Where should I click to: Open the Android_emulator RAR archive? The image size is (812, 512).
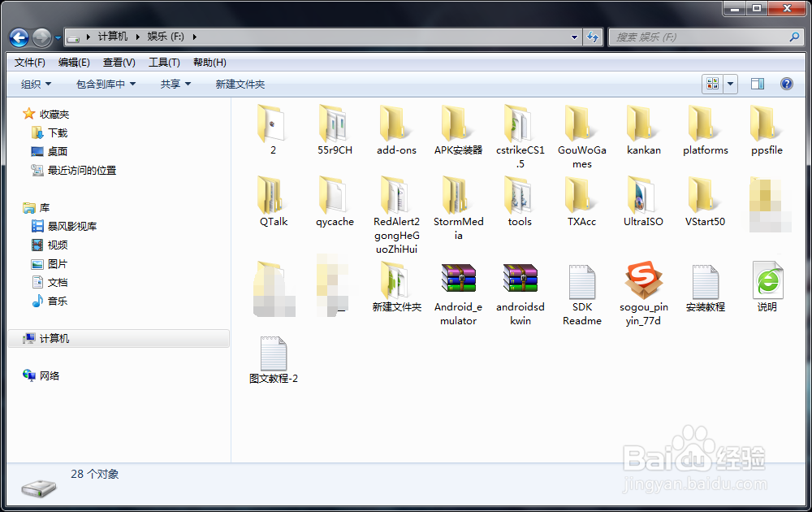click(x=458, y=276)
